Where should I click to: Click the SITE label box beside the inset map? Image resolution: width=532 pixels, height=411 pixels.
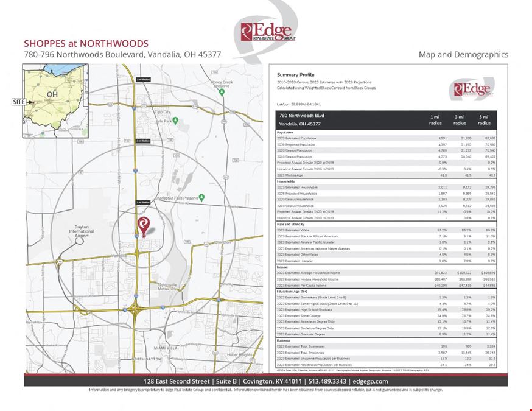pos(19,102)
